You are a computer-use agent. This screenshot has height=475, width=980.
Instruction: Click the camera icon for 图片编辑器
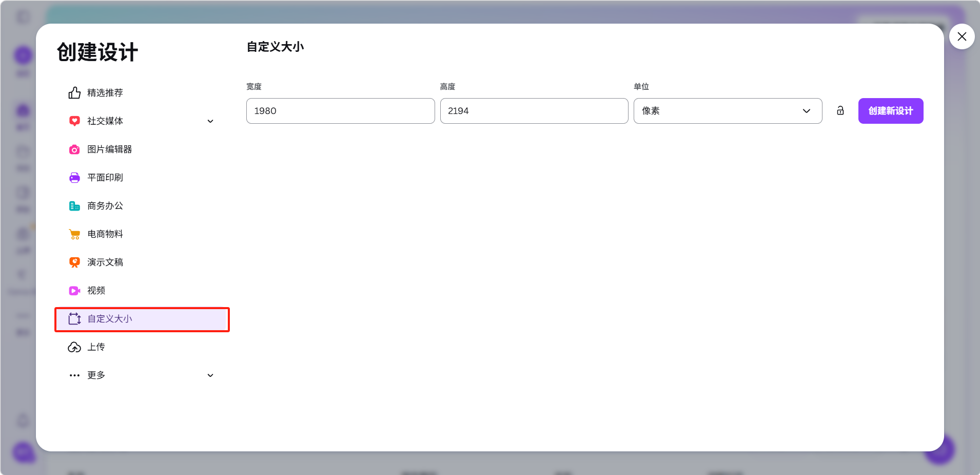[x=74, y=149]
